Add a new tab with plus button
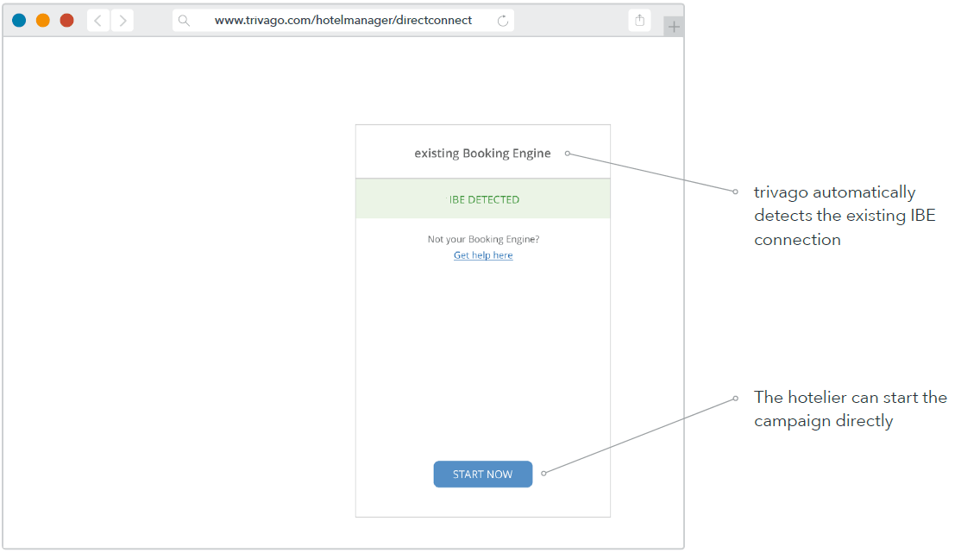This screenshot has height=553, width=980. (673, 26)
